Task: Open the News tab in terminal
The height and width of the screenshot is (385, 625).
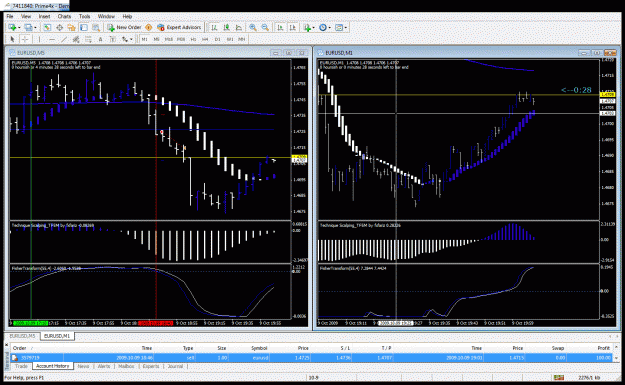Action: 83,366
